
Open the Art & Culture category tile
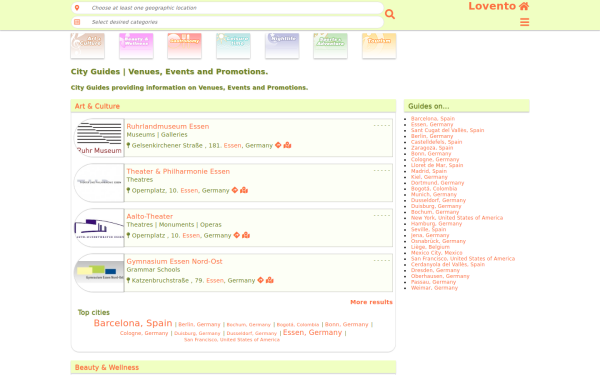pos(88,46)
